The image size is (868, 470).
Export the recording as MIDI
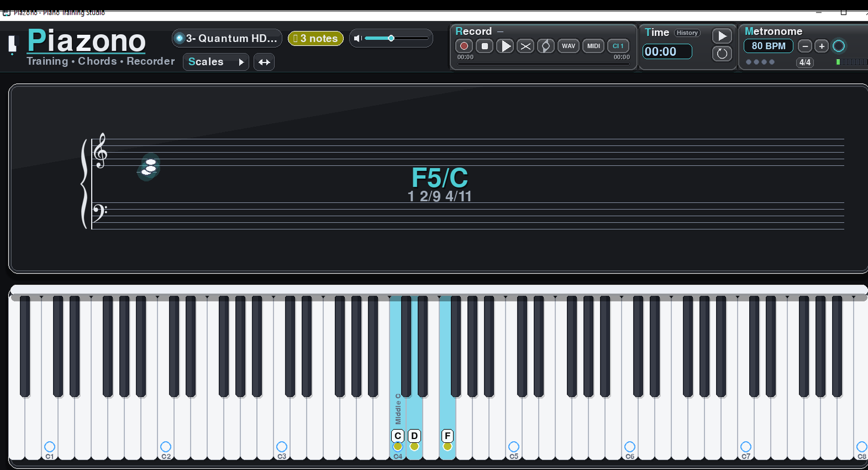[593, 46]
